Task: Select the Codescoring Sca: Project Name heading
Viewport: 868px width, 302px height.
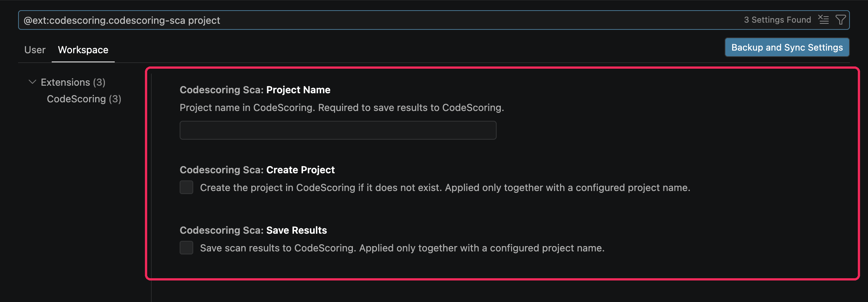Action: [x=255, y=90]
